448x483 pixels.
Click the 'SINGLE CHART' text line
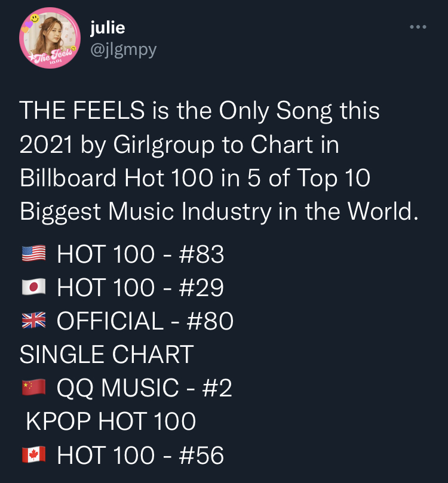pyautogui.click(x=106, y=354)
